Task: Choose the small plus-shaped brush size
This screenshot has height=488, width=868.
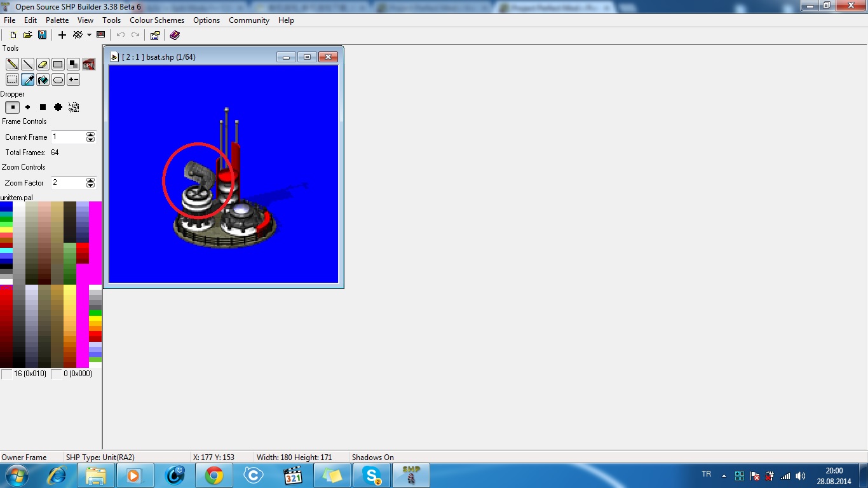Action: point(27,107)
